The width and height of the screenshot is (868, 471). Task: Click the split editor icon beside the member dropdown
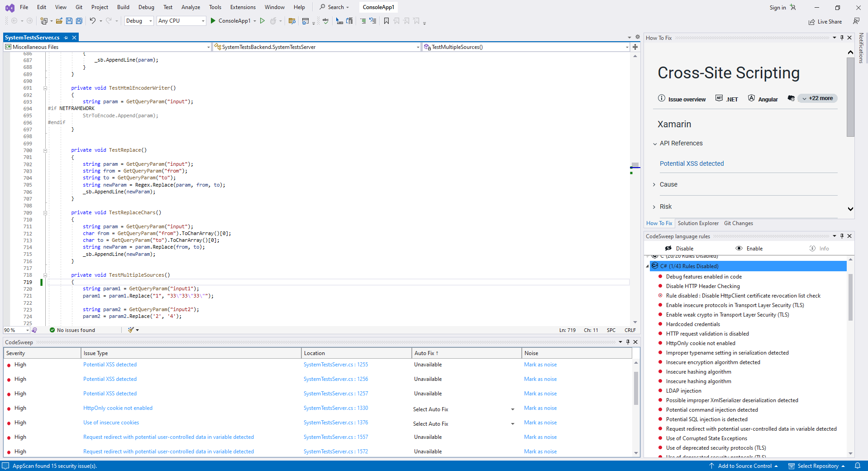pos(635,47)
